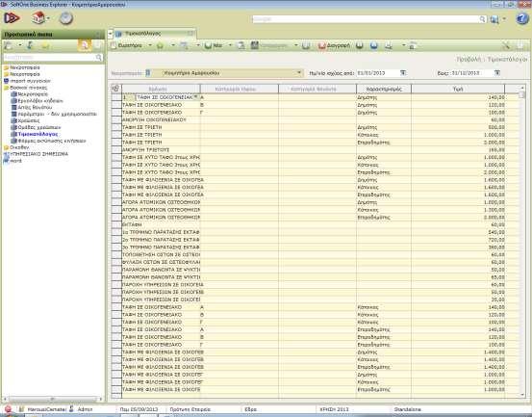Image resolution: width=532 pixels, height=417 pixels.
Task: Click the magnifier in the top search box
Action: [483, 19]
